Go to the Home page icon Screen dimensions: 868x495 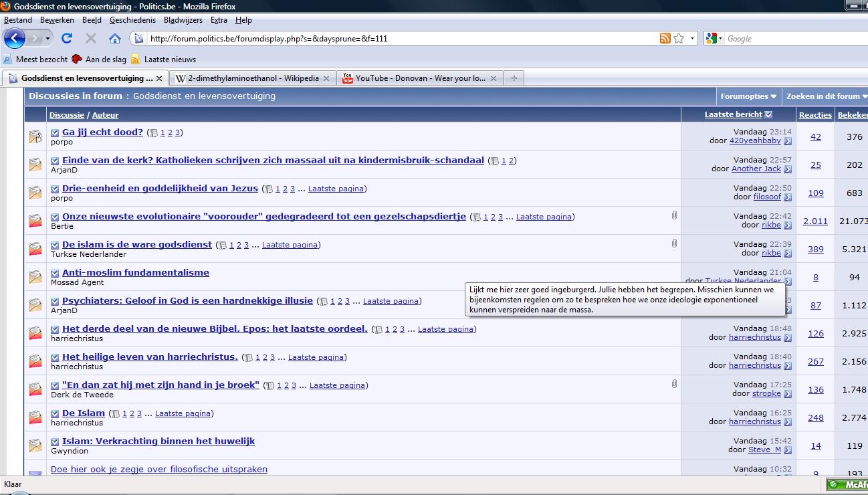point(115,38)
